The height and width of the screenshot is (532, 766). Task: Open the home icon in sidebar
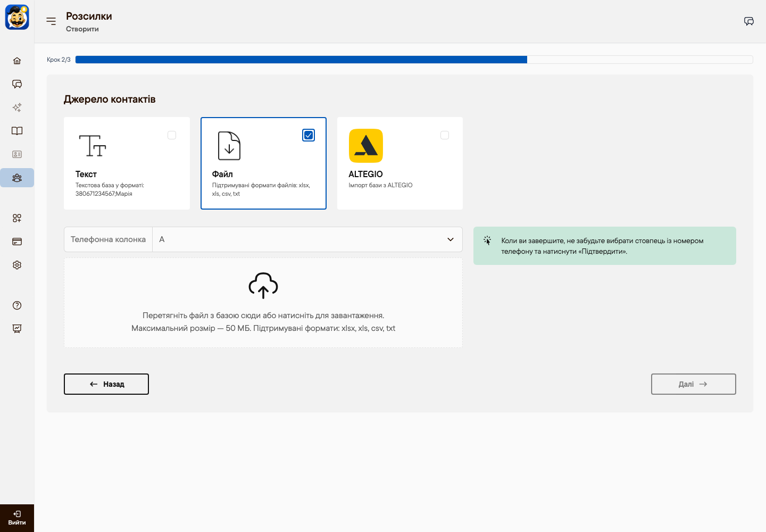pos(17,61)
